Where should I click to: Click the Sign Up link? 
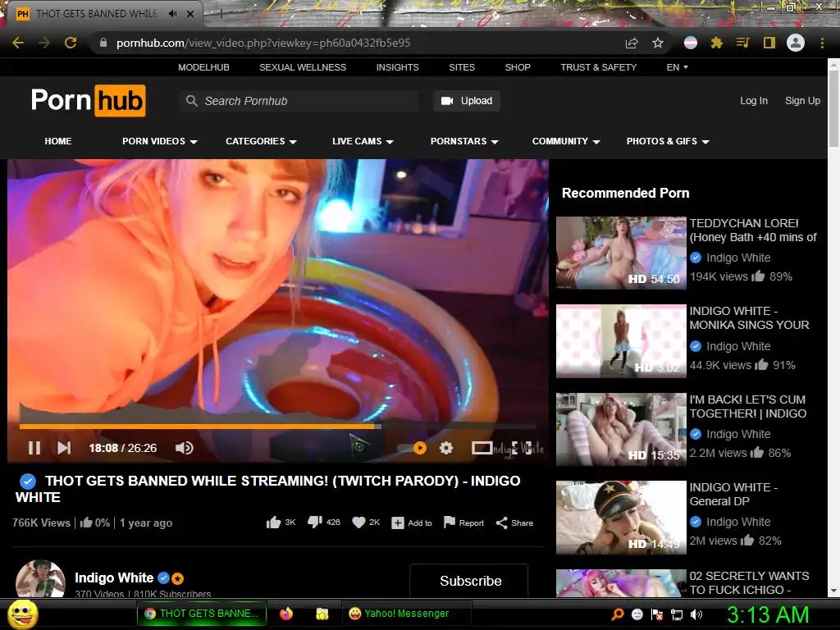[802, 101]
